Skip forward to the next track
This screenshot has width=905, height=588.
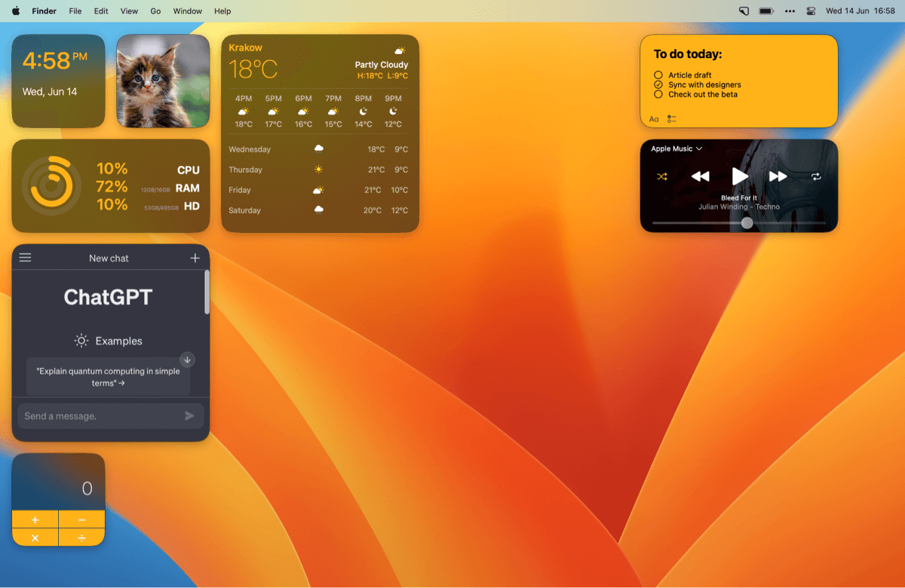tap(778, 176)
